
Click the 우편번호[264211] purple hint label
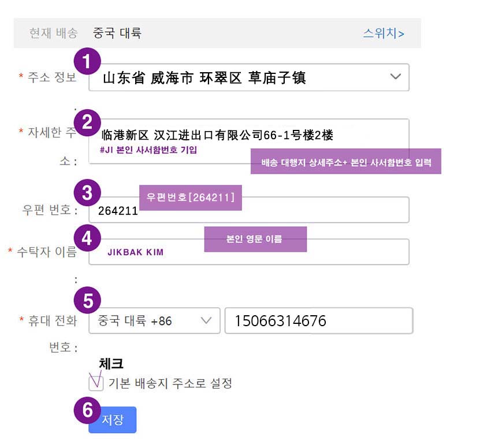tap(191, 197)
